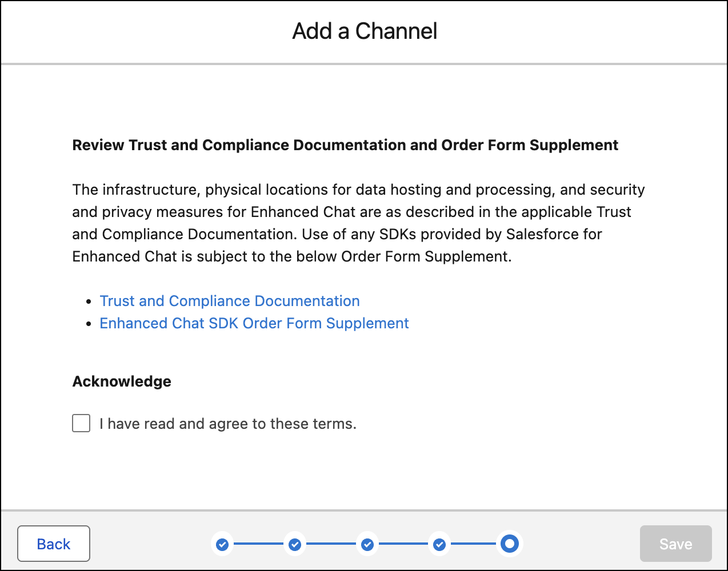728x571 pixels.
Task: Click the Back button
Action: [54, 544]
